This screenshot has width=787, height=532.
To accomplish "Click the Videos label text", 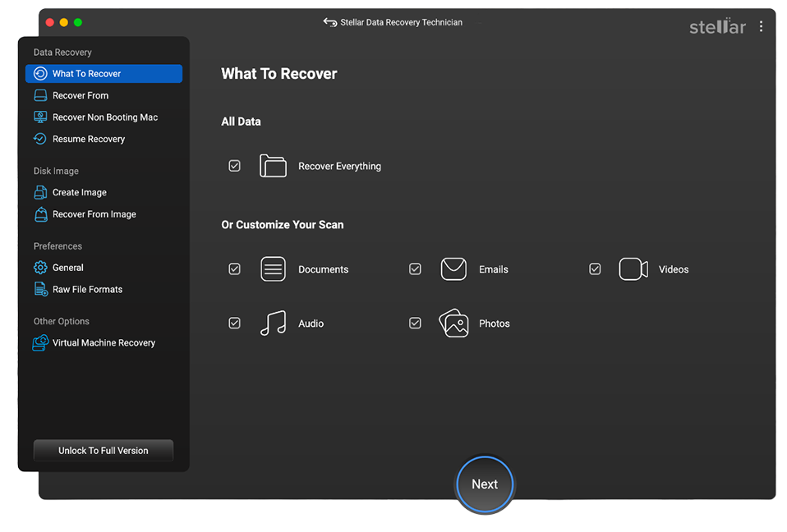I will [x=674, y=269].
